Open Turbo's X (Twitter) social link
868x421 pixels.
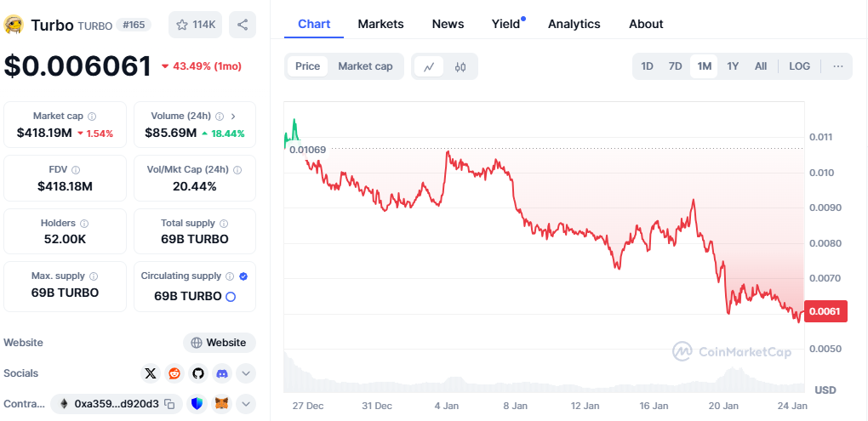click(151, 373)
